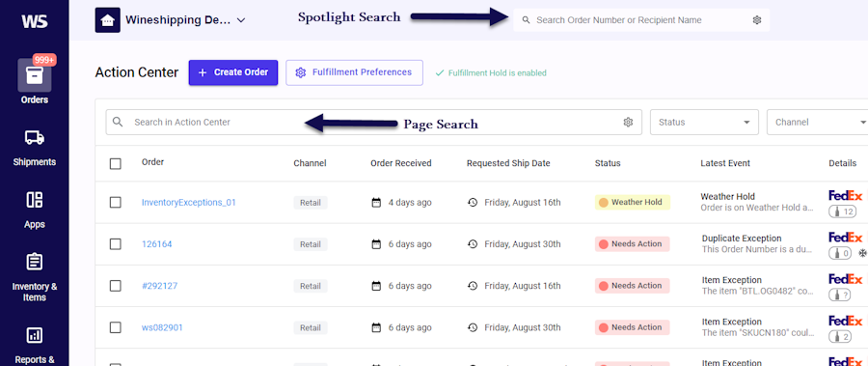The width and height of the screenshot is (868, 366).
Task: Tick the checkbox for order ws082901
Action: (115, 327)
